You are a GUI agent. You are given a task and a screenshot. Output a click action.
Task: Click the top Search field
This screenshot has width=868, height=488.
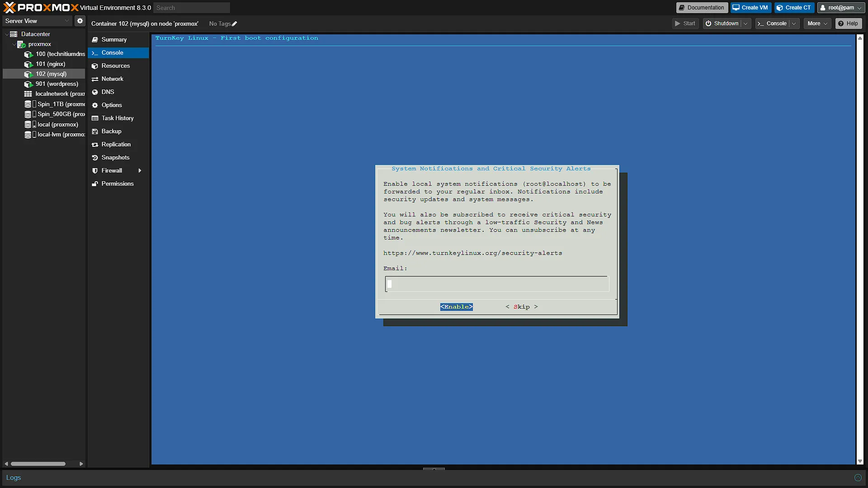click(x=192, y=8)
